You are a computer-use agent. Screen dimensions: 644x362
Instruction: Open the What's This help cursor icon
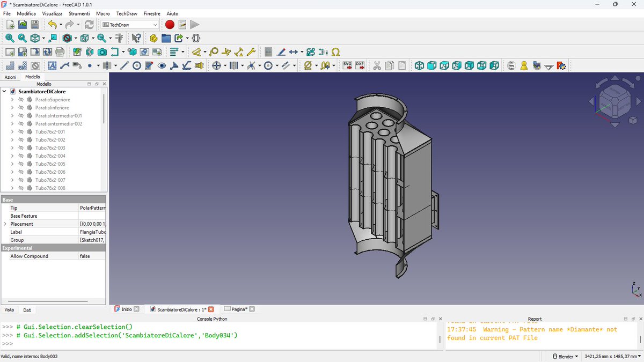136,38
